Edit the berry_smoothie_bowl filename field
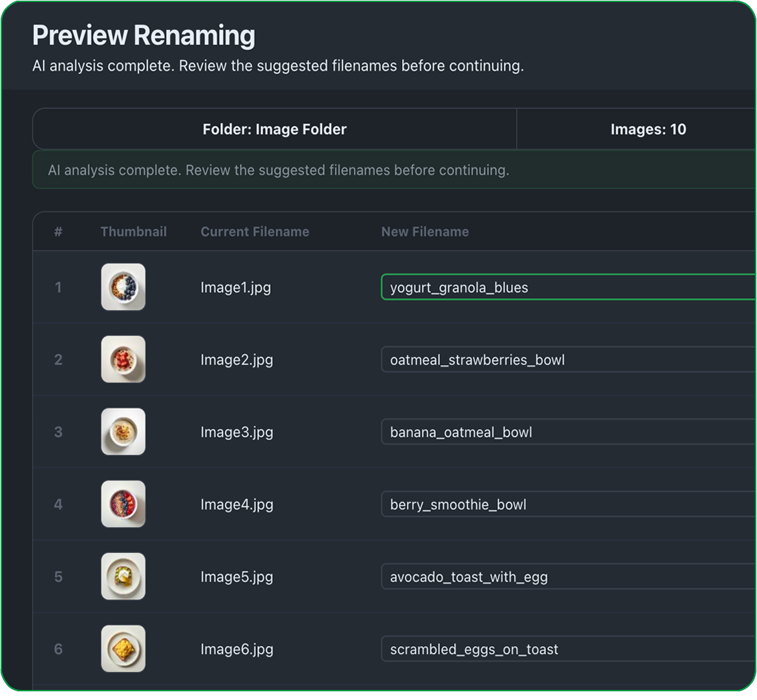 click(x=569, y=504)
